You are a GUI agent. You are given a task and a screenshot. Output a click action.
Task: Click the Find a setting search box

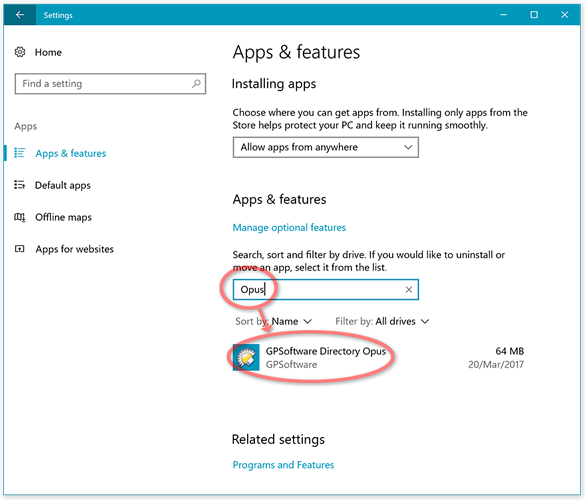coord(110,84)
